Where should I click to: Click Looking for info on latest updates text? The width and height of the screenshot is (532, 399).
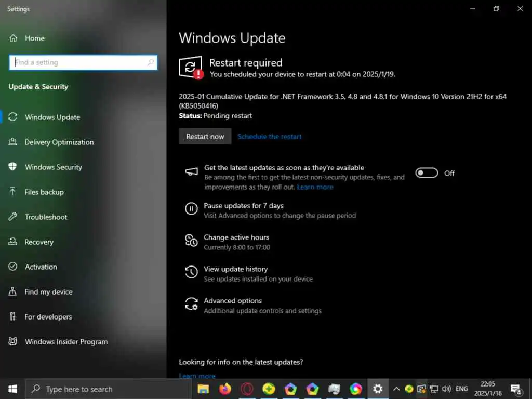241,362
